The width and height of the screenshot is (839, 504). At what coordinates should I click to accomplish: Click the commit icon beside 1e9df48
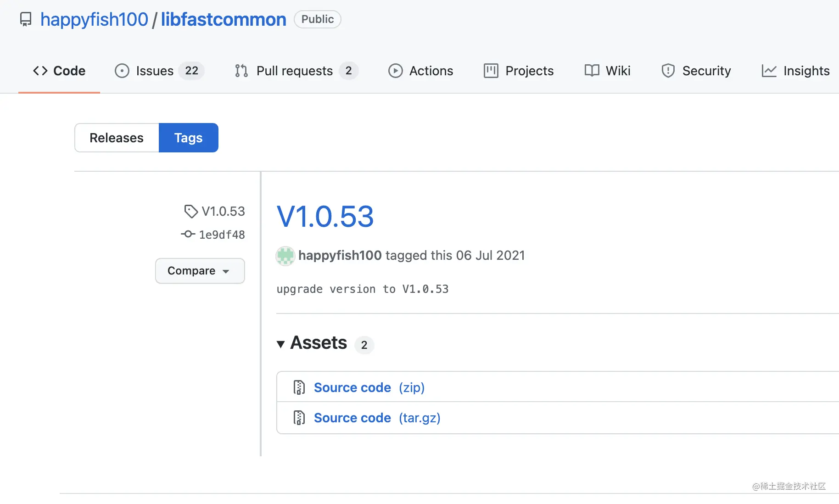(188, 234)
